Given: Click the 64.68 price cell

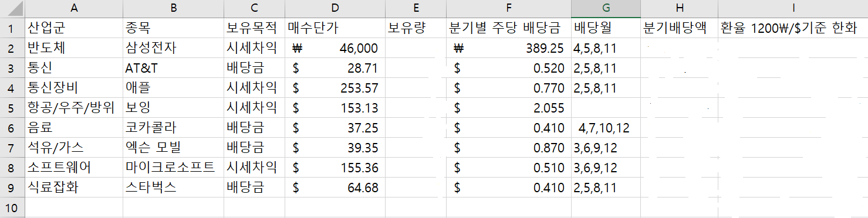Looking at the screenshot, I should [x=335, y=188].
